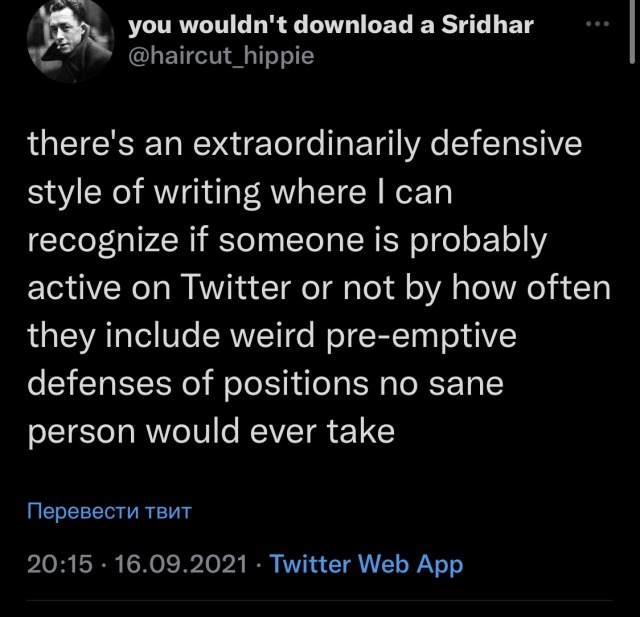Click the line "style of writing where I can"
The width and height of the screenshot is (640, 617).
click(x=241, y=192)
